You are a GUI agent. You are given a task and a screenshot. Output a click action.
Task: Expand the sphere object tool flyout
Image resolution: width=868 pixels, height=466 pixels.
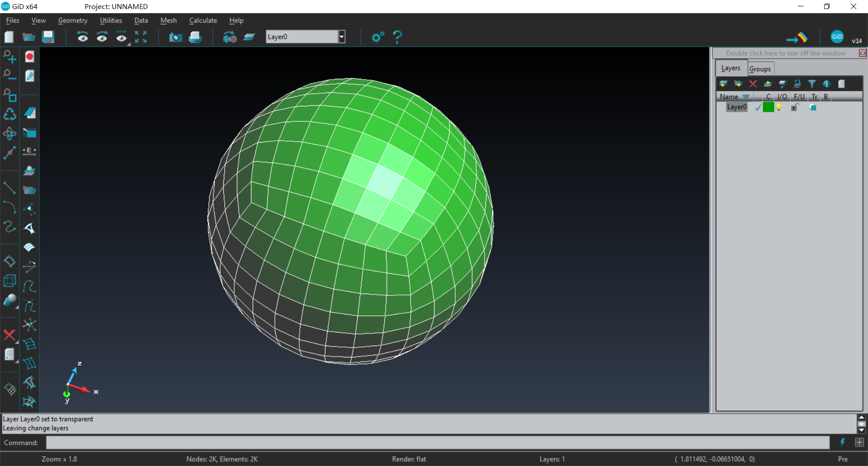point(17,307)
